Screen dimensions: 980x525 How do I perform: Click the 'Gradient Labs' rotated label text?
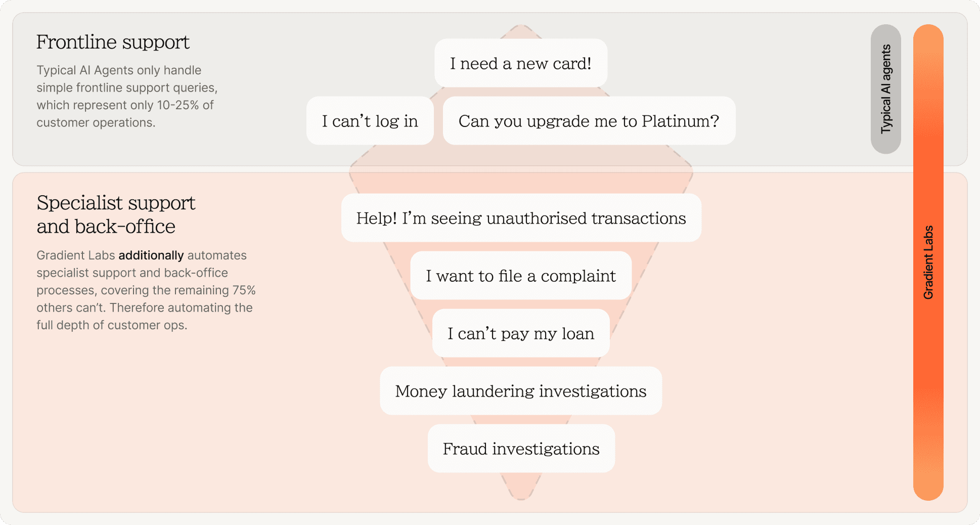(928, 262)
